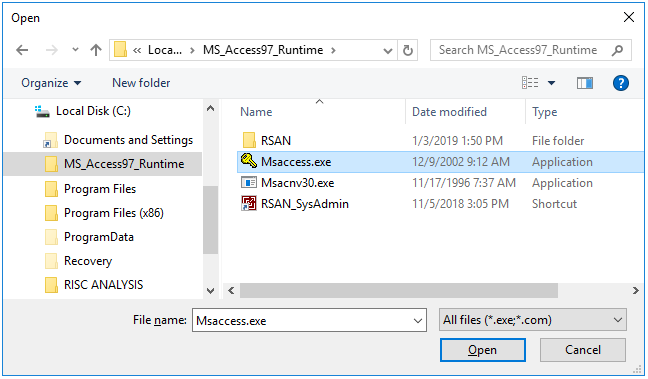
Task: Select the RSAN_SysAdmin shortcut icon
Action: [249, 203]
